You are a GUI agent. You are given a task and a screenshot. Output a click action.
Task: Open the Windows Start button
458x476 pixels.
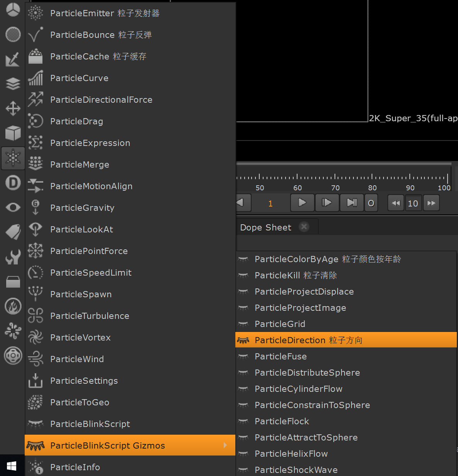point(12,466)
